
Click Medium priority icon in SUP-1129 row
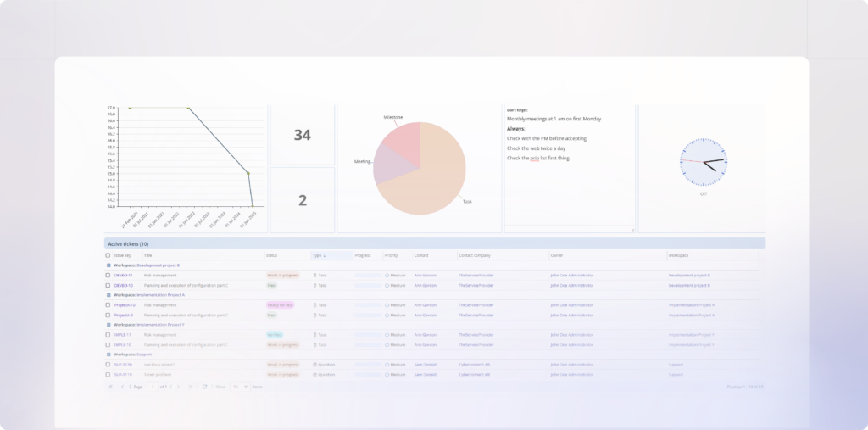pos(387,365)
